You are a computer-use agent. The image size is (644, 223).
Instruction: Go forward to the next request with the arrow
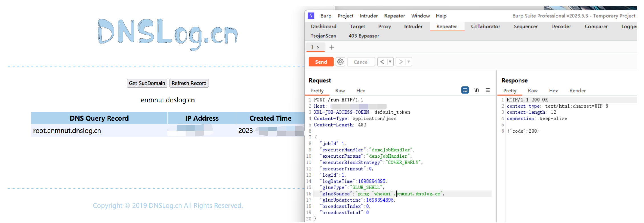click(401, 62)
